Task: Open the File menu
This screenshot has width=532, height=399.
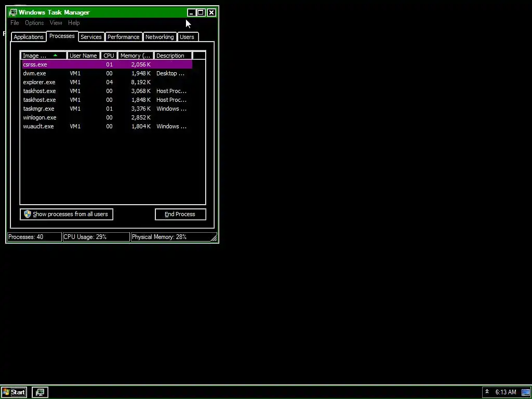Action: 15,23
